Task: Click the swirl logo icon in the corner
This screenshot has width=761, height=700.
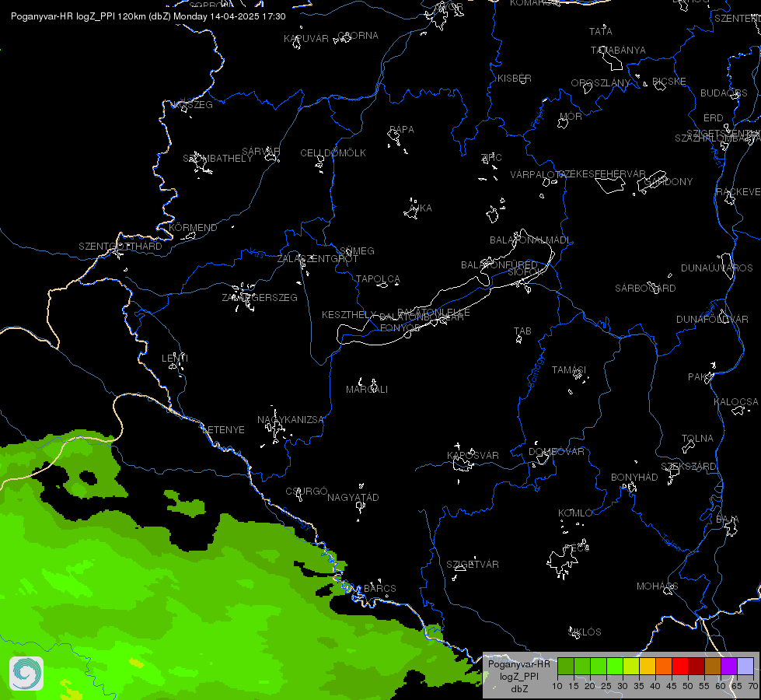Action: click(26, 673)
